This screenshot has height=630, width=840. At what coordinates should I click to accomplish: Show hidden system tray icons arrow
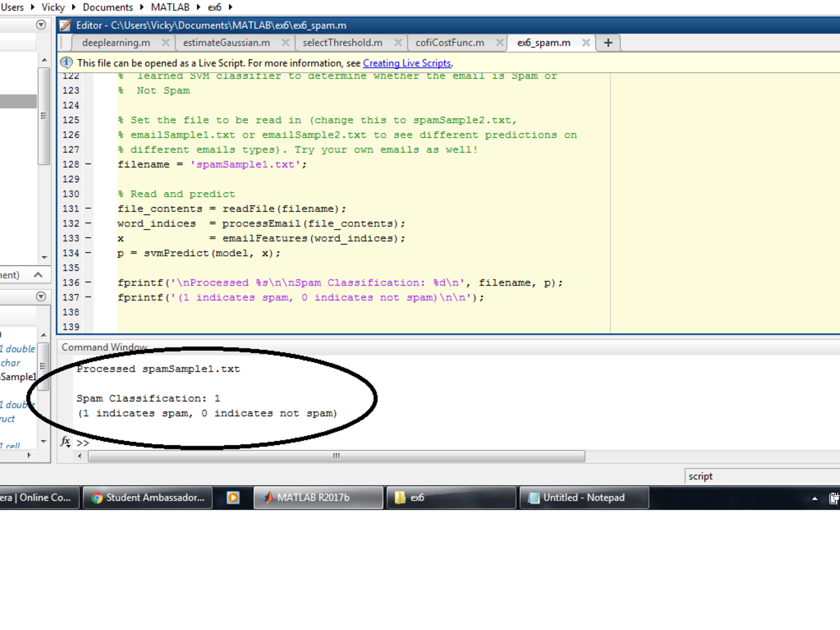tap(814, 499)
